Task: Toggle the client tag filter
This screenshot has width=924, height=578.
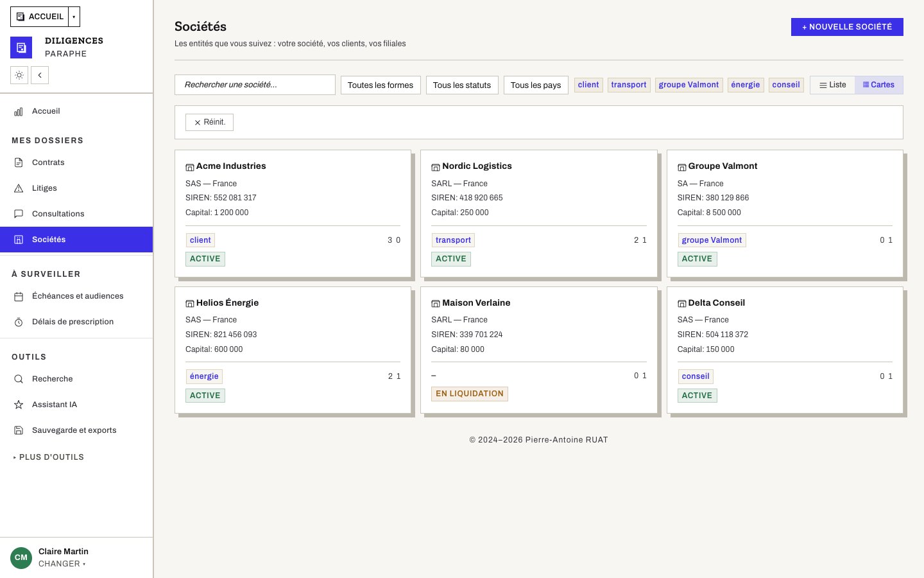Action: pyautogui.click(x=588, y=85)
